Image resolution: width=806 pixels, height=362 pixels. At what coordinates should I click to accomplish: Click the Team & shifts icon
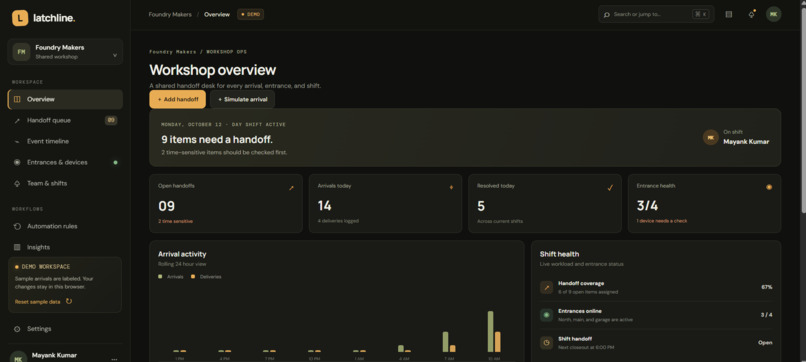[17, 184]
